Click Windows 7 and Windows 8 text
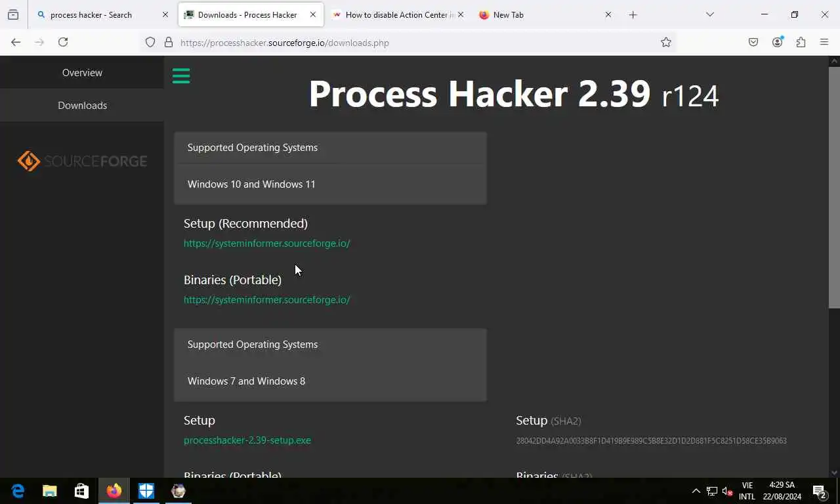 tap(246, 381)
